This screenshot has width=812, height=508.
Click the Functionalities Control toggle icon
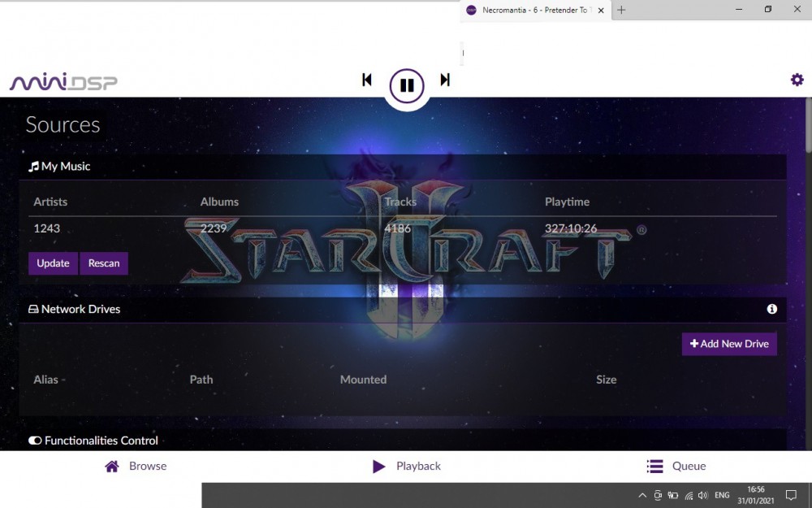click(x=35, y=441)
